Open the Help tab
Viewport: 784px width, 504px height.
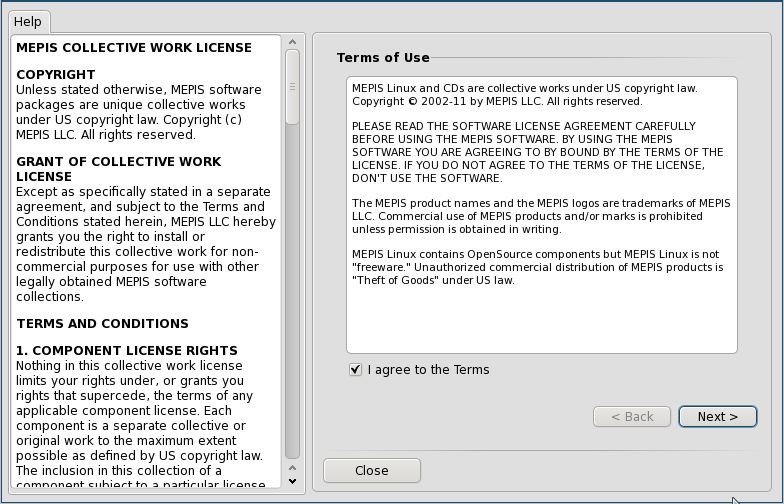pos(28,22)
